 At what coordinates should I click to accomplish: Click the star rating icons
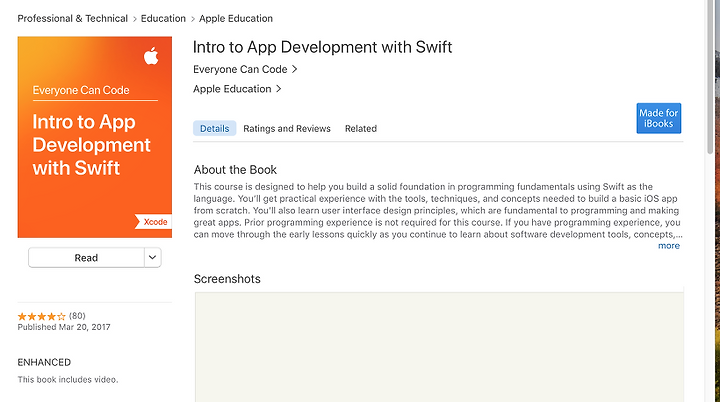(41, 316)
